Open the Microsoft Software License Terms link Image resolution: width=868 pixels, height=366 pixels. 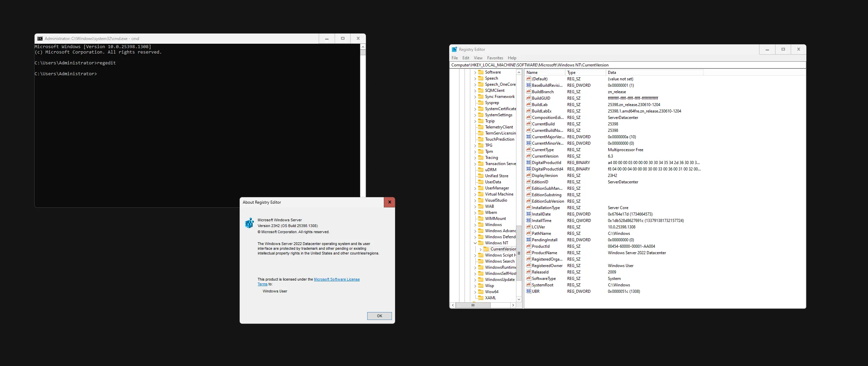(x=336, y=280)
